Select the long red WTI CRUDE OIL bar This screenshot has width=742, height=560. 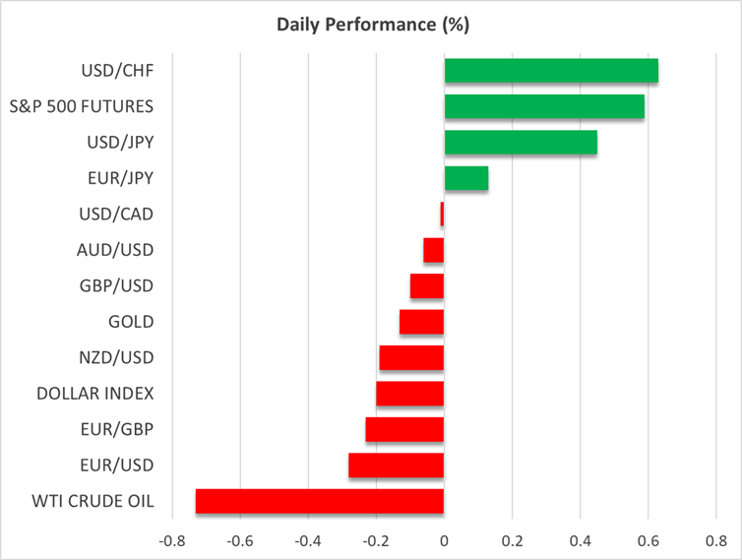coord(320,501)
